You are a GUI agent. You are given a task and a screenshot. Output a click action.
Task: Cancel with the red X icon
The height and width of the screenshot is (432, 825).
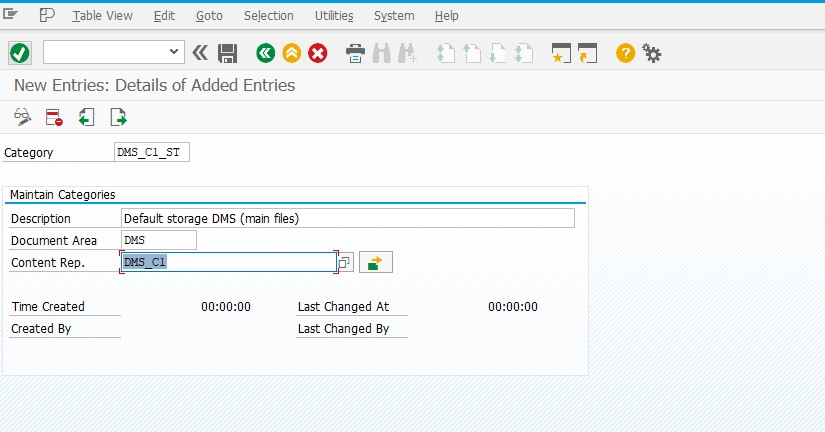318,53
